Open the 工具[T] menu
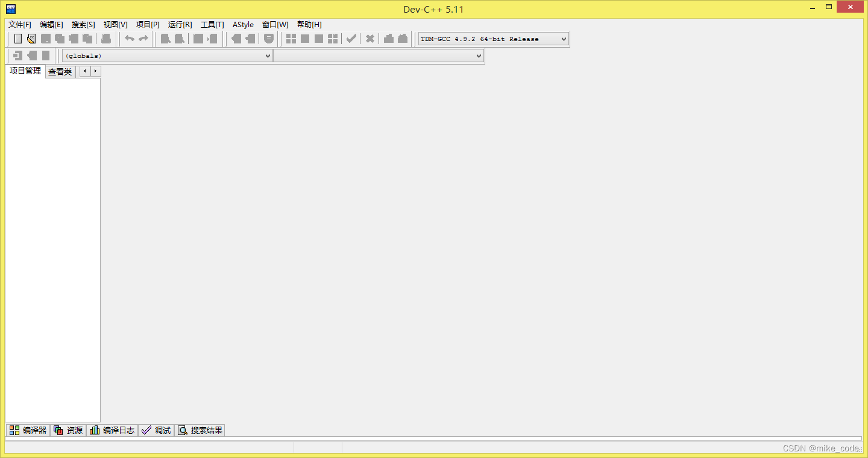The image size is (868, 458). click(212, 25)
